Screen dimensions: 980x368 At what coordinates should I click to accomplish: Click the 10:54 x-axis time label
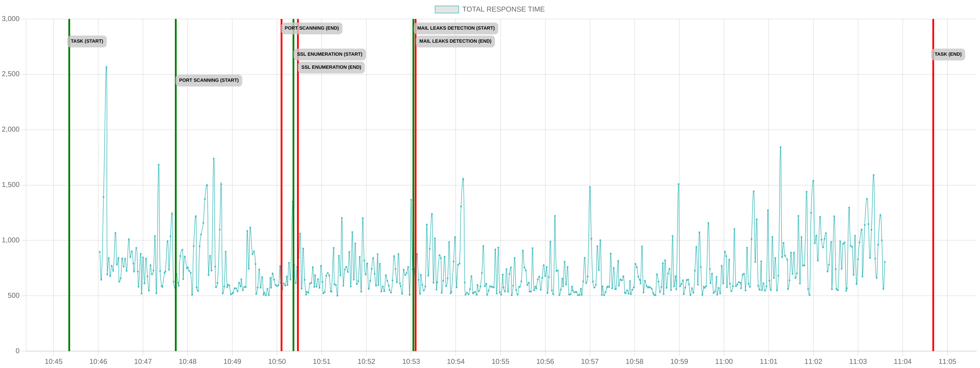point(456,361)
